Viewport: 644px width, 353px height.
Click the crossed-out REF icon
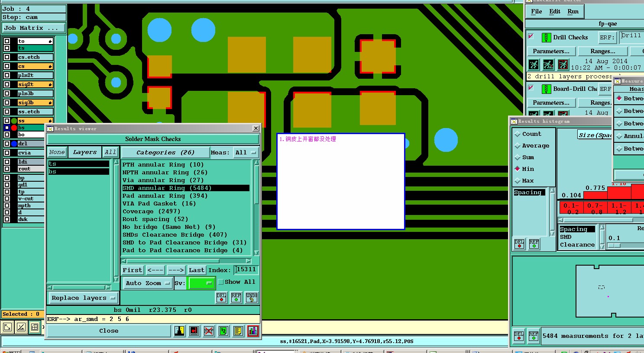coord(209,331)
